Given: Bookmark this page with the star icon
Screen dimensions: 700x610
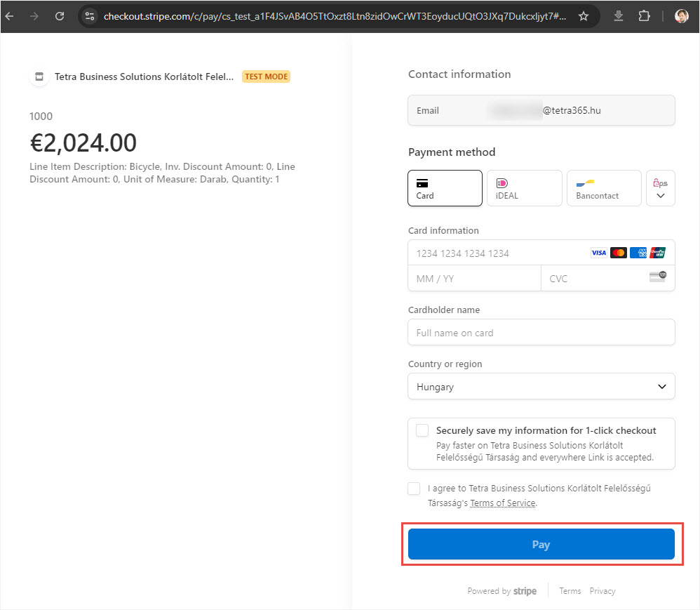Looking at the screenshot, I should point(583,15).
